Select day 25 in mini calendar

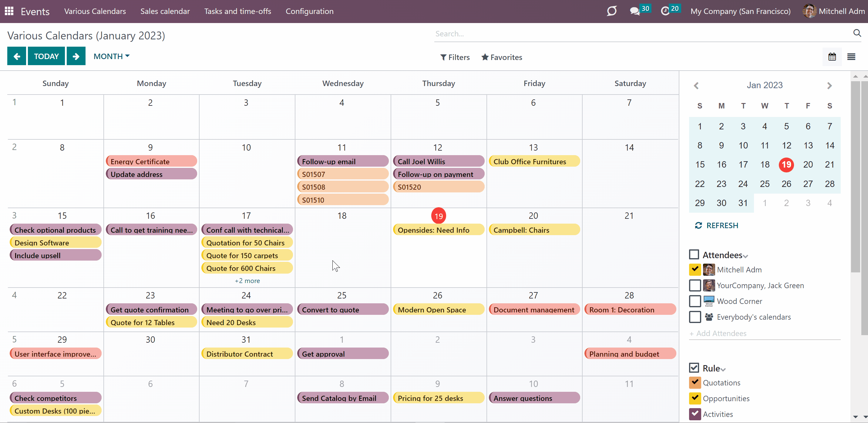(x=765, y=184)
